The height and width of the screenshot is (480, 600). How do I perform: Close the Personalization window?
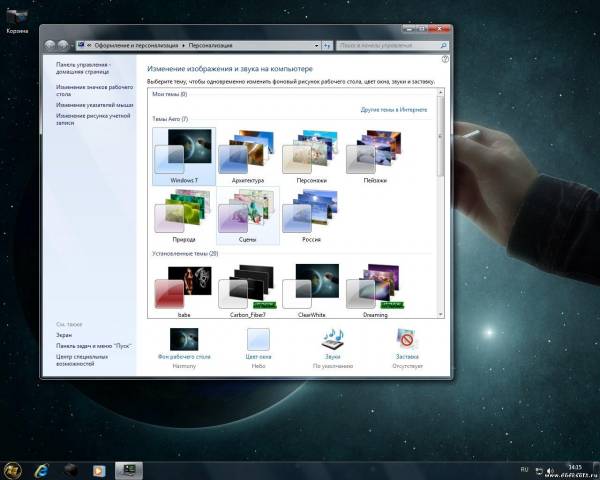click(x=439, y=29)
